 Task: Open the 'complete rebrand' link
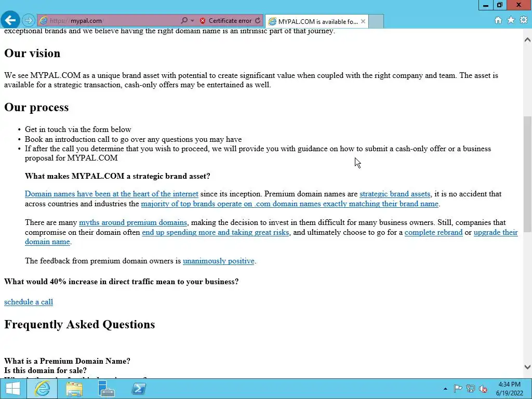pos(434,232)
